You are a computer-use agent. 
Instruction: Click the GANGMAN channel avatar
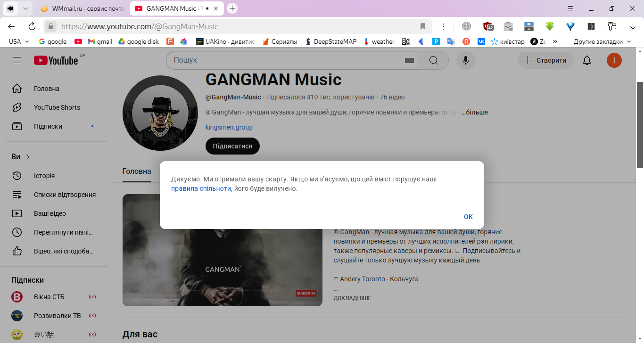pyautogui.click(x=160, y=113)
